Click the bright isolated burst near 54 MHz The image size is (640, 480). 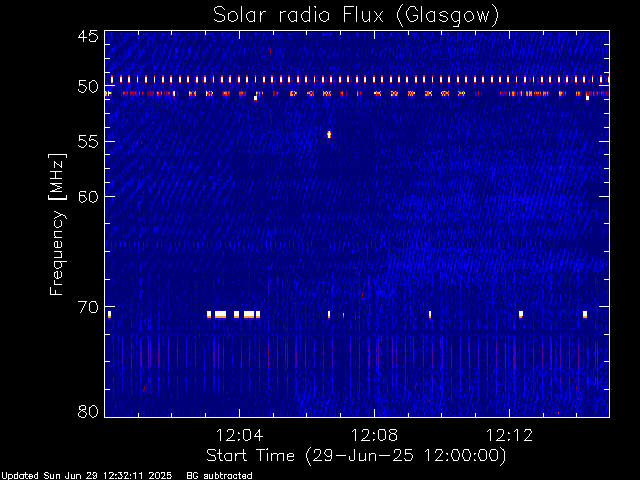329,134
